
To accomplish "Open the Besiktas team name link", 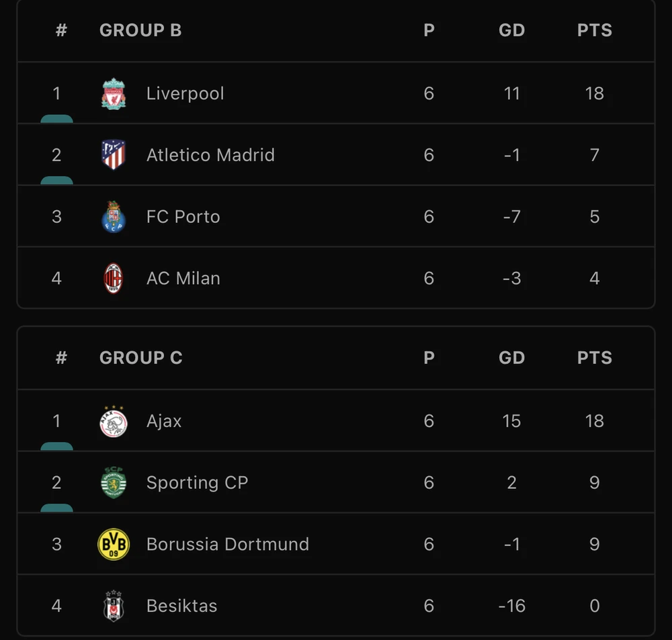I will [181, 606].
